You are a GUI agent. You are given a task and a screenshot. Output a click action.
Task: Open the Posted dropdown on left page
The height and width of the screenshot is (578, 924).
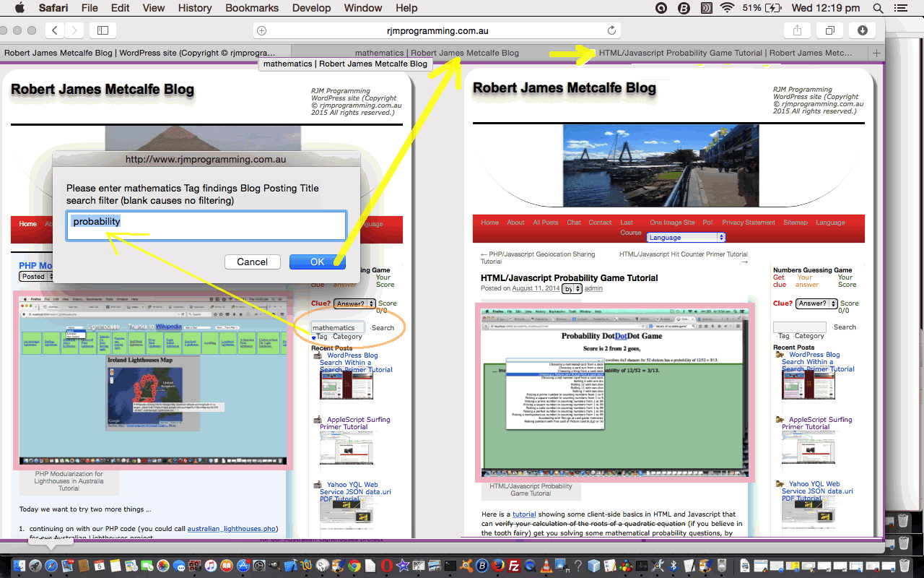38,276
